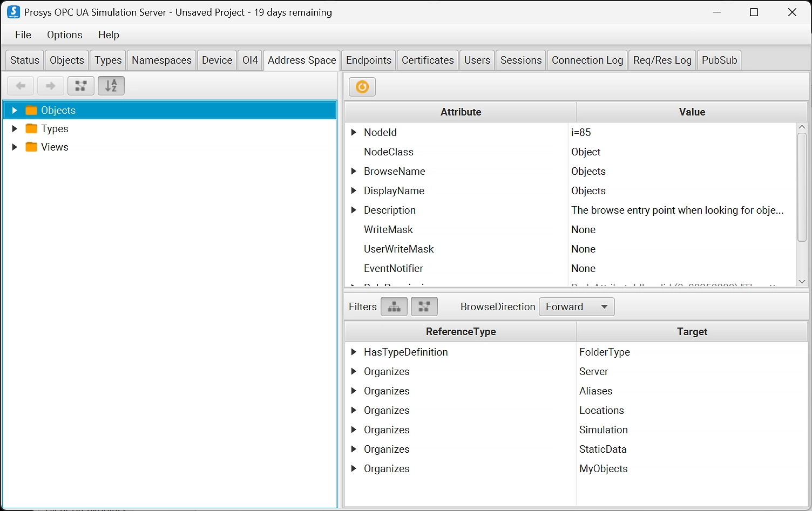
Task: Expand the Objects tree node arrow
Action: point(15,111)
